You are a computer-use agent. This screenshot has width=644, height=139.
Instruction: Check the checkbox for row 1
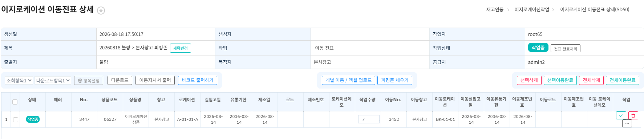tap(16, 119)
